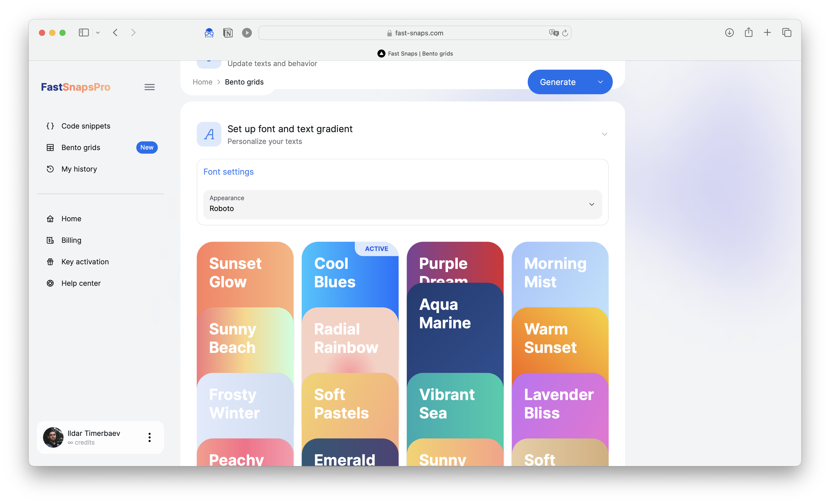
Task: Click the sidebar hamburger menu icon
Action: (150, 87)
